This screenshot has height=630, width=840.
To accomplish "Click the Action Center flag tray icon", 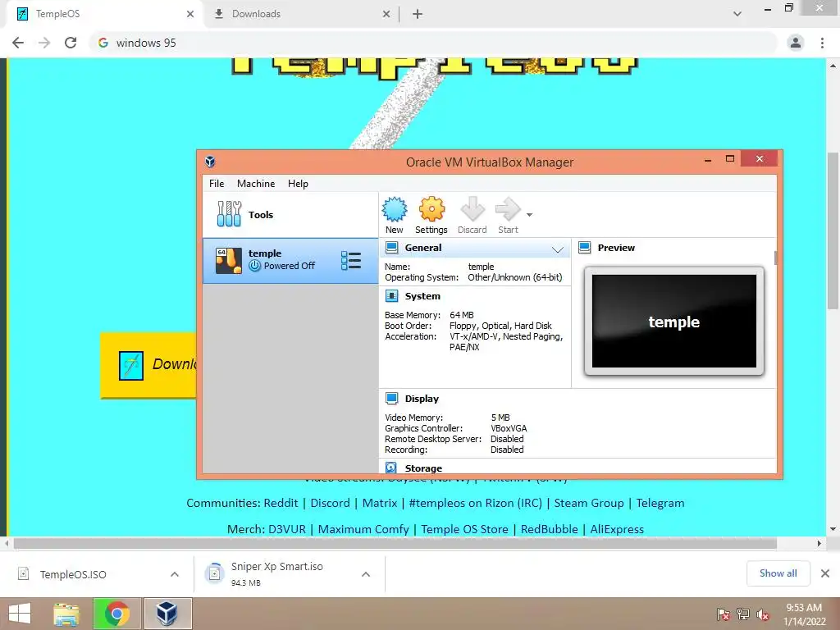I will point(724,614).
